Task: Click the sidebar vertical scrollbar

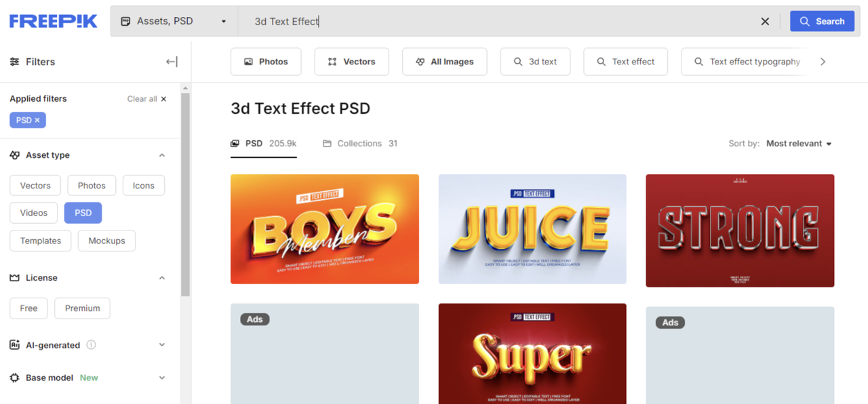Action: point(185,197)
